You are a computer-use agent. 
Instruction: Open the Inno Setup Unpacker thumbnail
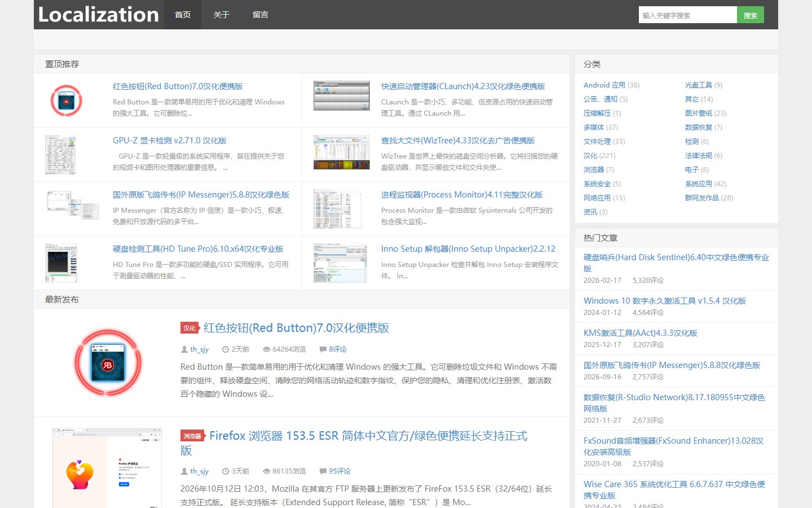(x=340, y=263)
